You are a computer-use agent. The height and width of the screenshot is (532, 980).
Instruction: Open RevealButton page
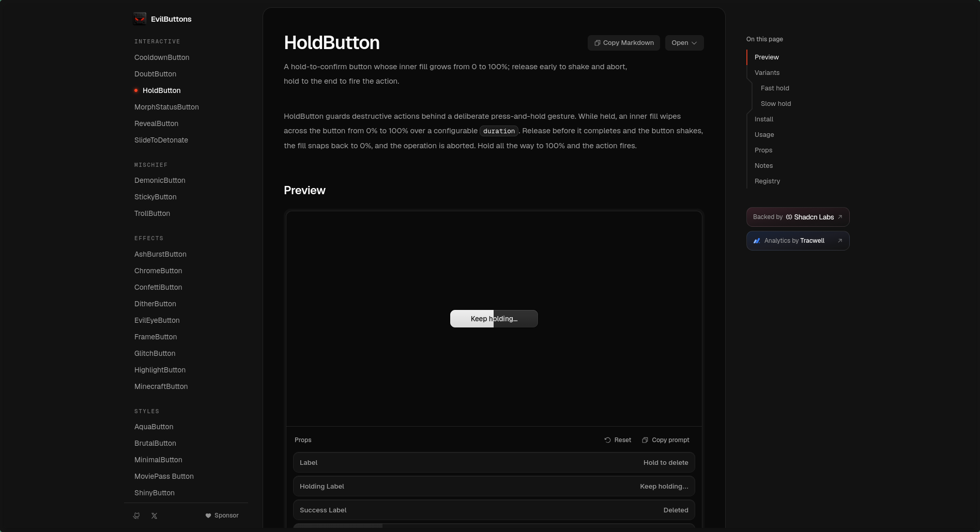[x=156, y=123]
